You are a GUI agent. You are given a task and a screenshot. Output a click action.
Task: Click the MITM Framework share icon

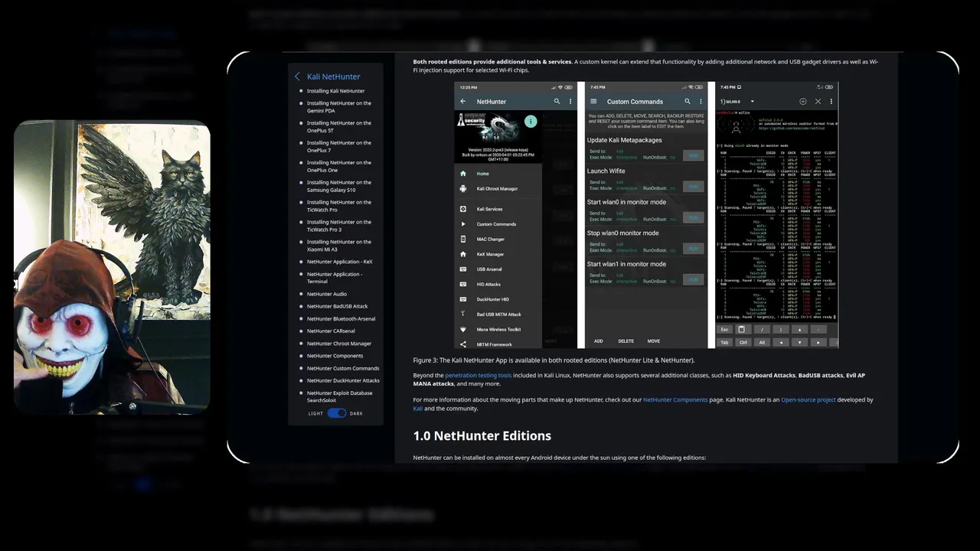(462, 344)
